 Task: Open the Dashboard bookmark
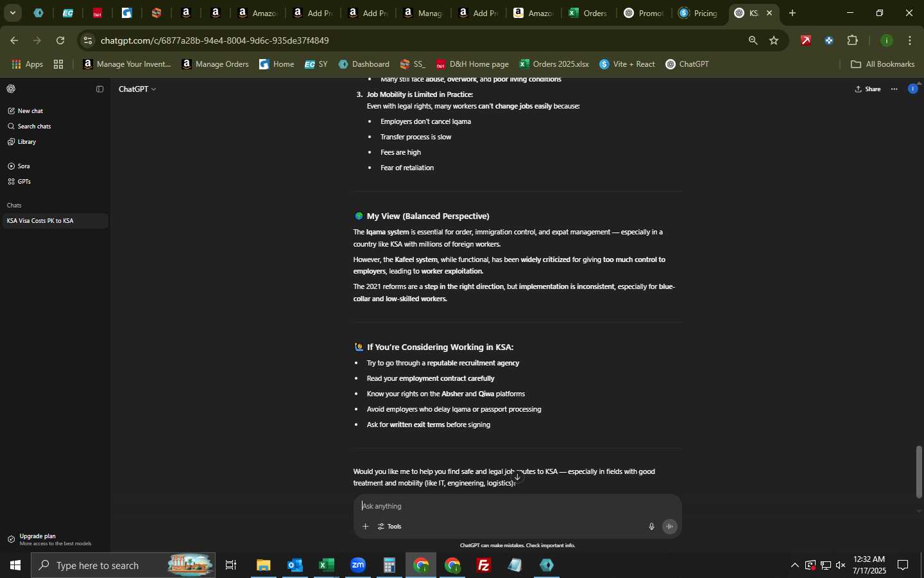coord(364,64)
